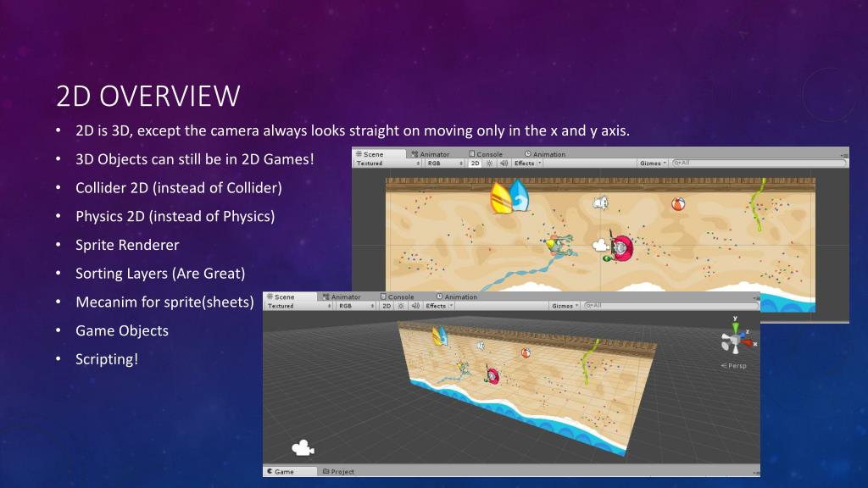
Task: Select white ghost sprite in upper Scene view
Action: tap(600, 203)
